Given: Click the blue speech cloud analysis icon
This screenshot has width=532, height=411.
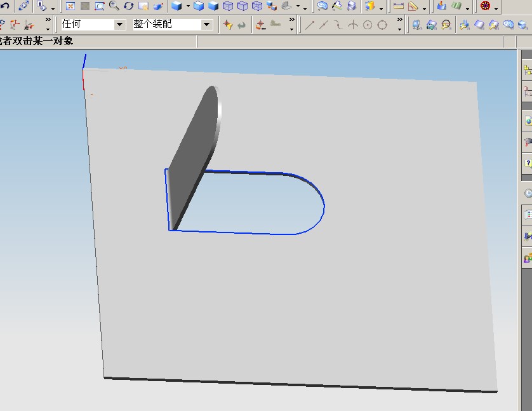Looking at the screenshot, I should pos(508,24).
